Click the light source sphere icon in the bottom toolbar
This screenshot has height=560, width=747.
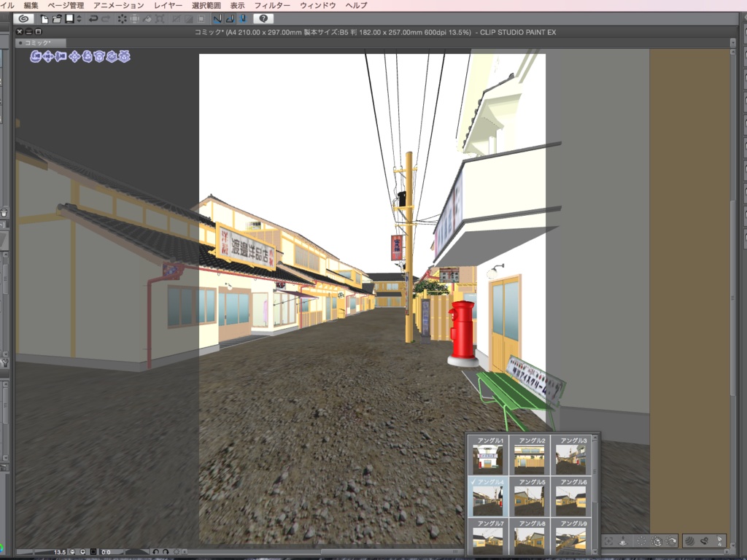click(x=691, y=541)
